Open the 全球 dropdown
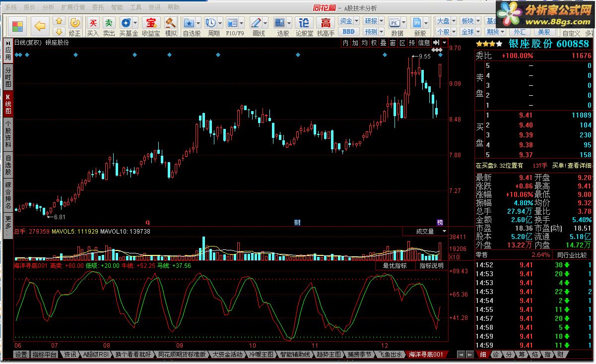The image size is (596, 364). click(470, 32)
